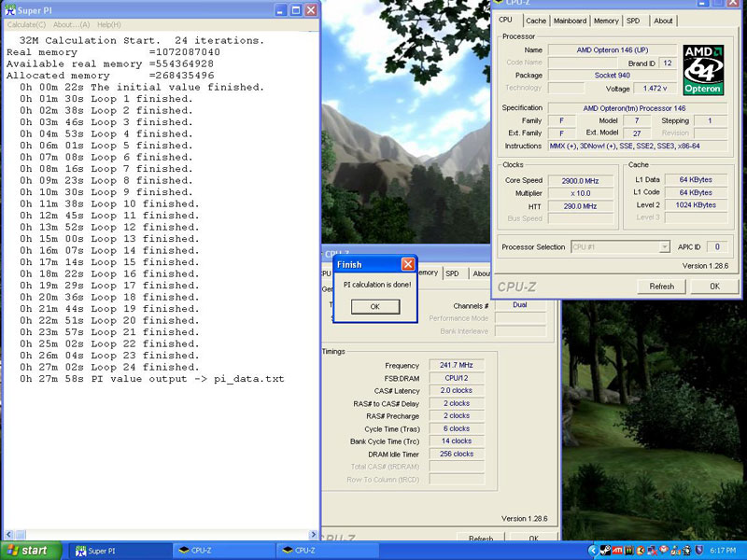This screenshot has width=747, height=560.
Task: Select SPD tab in the background CPU-Z window
Action: (452, 273)
